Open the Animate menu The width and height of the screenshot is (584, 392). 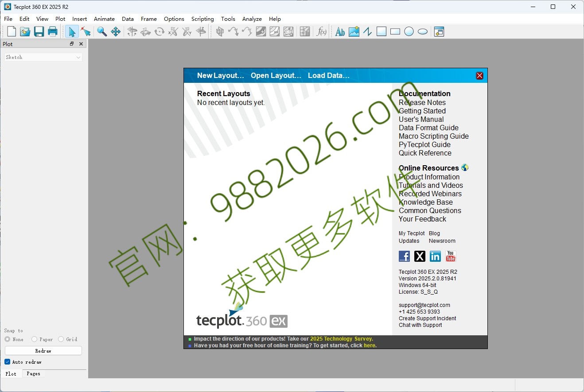click(104, 19)
